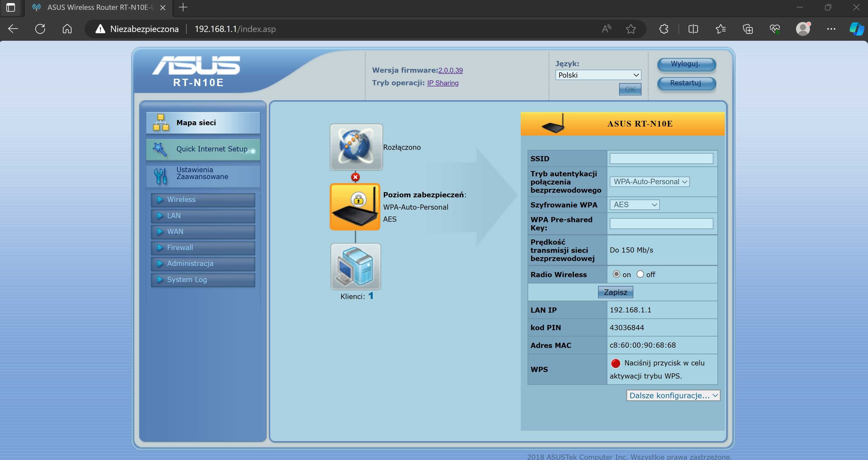Image resolution: width=868 pixels, height=460 pixels.
Task: Click the ASUS RT-N10E orange header
Action: (622, 124)
